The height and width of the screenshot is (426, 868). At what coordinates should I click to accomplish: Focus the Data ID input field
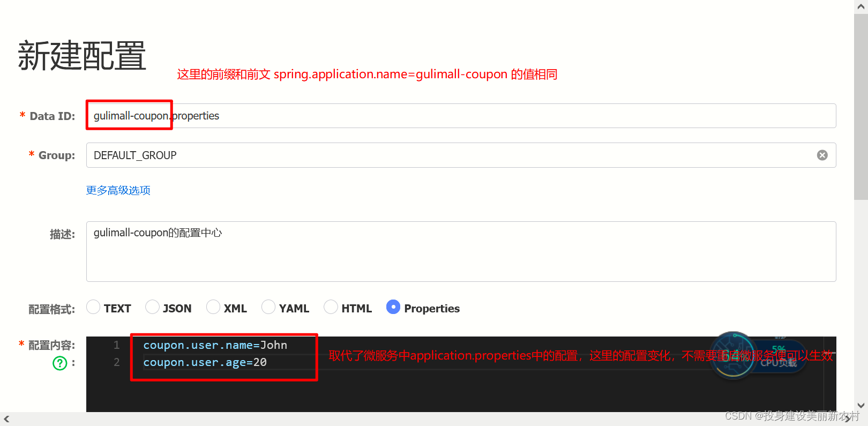point(461,116)
